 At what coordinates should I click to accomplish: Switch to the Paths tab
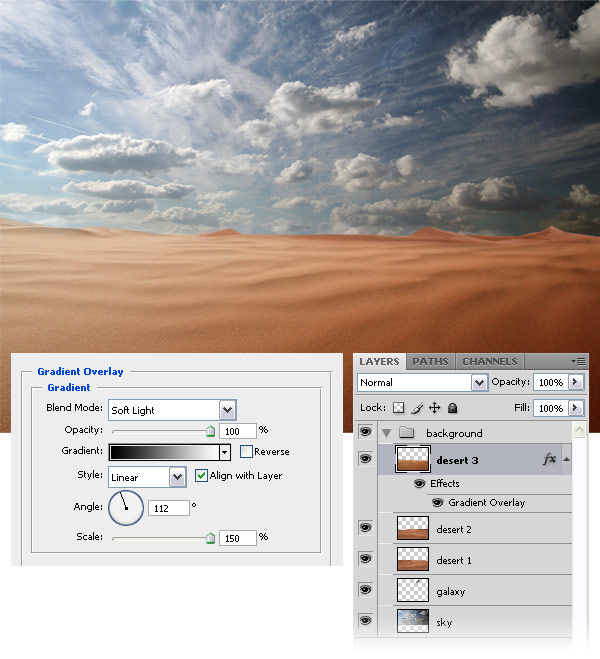tap(430, 361)
